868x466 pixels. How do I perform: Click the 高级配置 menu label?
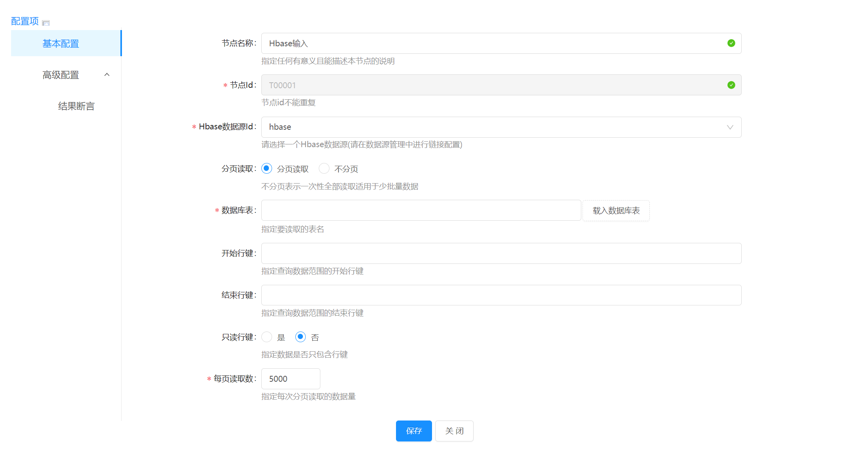pos(61,75)
